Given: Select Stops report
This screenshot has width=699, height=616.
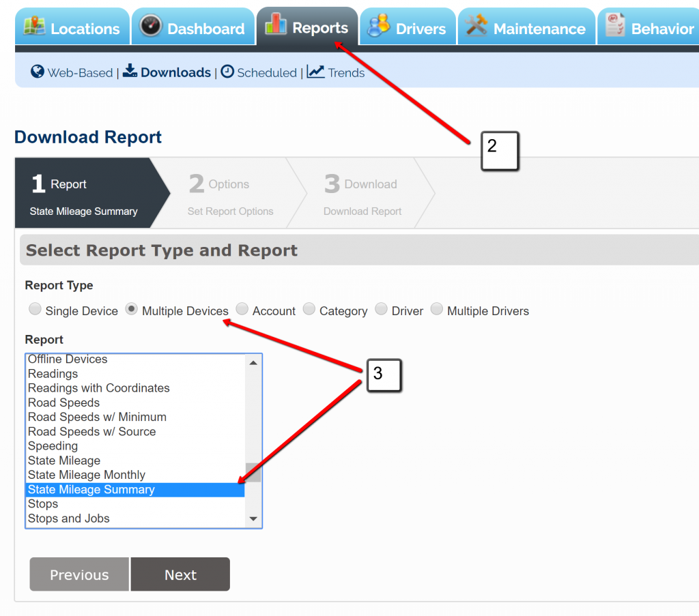Looking at the screenshot, I should tap(136, 503).
